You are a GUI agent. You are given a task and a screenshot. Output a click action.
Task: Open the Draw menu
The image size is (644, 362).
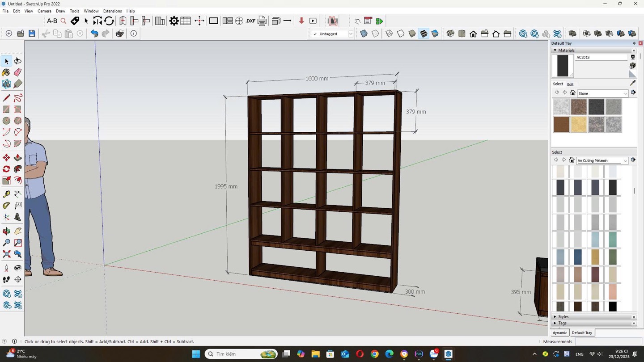60,11
